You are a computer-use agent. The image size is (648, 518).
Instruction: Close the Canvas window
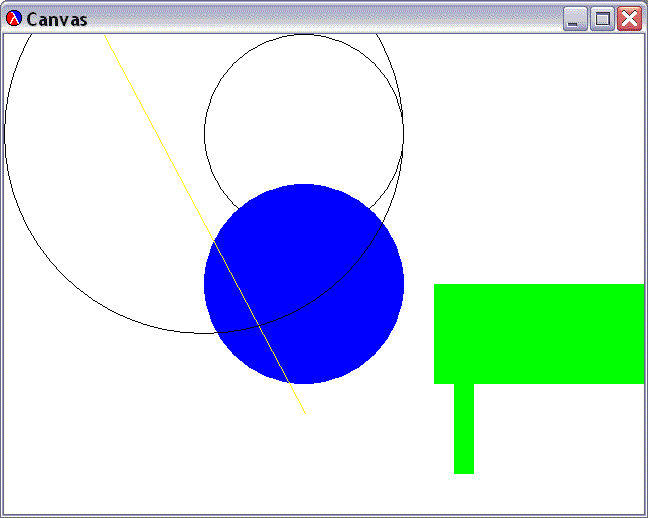click(x=629, y=19)
